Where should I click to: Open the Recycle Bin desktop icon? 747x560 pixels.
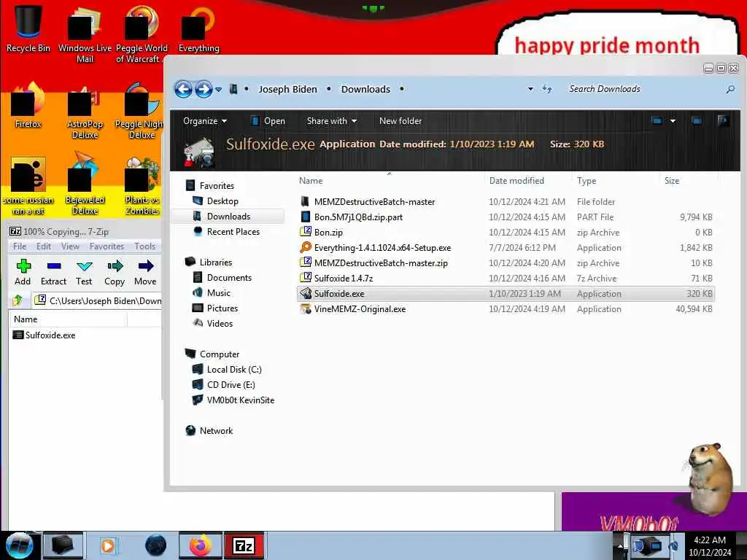click(28, 28)
